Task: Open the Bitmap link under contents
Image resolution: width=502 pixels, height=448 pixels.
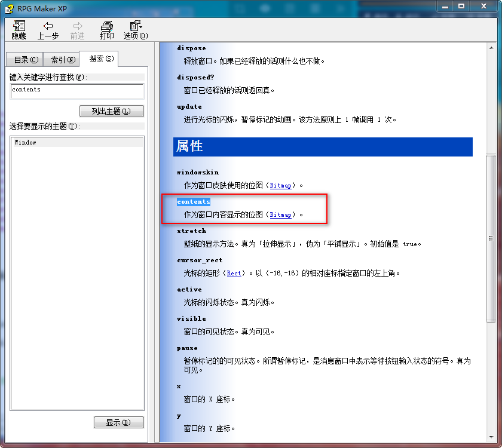Action: point(280,214)
